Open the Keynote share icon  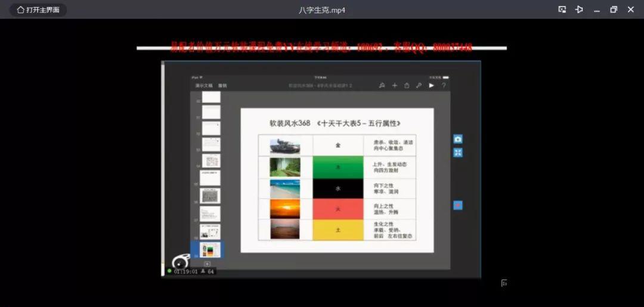(407, 85)
